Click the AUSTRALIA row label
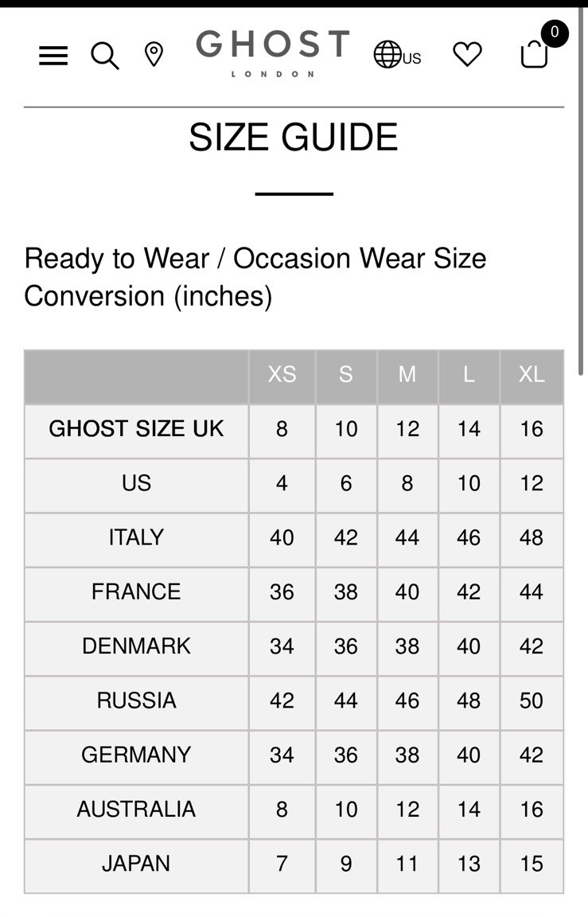The height and width of the screenshot is (917, 588). pyautogui.click(x=136, y=809)
